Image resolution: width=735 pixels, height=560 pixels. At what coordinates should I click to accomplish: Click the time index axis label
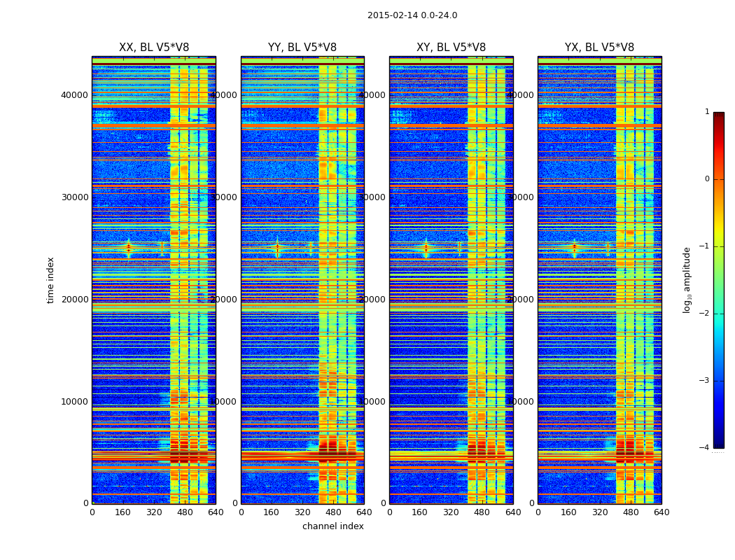[x=50, y=280]
